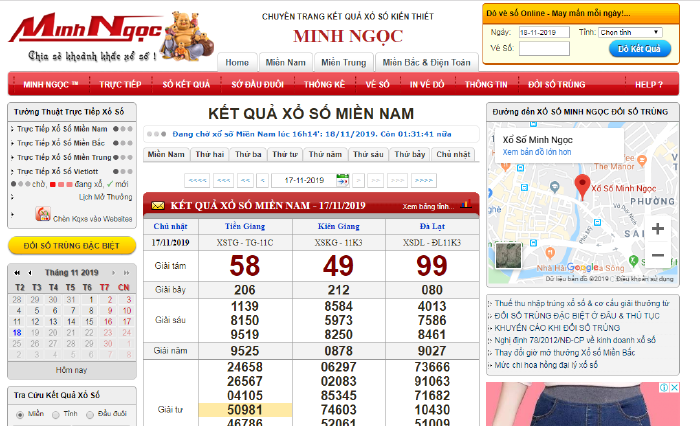Zoom out on the map
The height and width of the screenshot is (426, 700).
[x=658, y=255]
